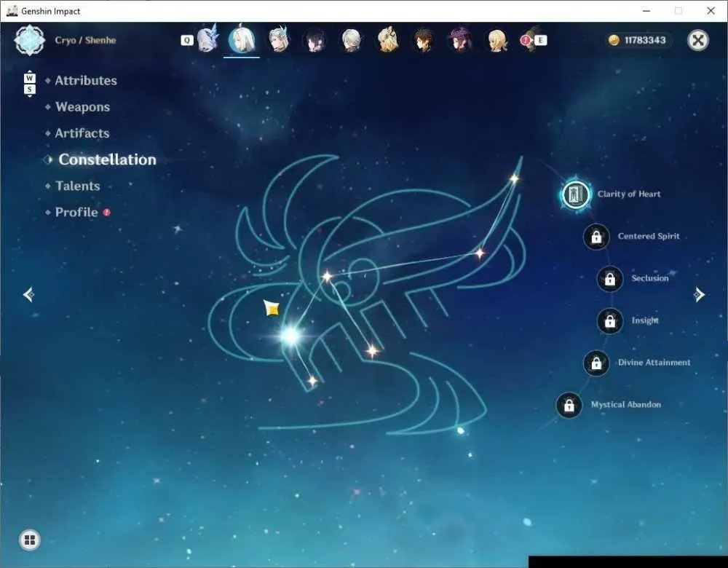Click the large glowing star in the constellation
This screenshot has height=568, width=728.
pyautogui.click(x=291, y=335)
